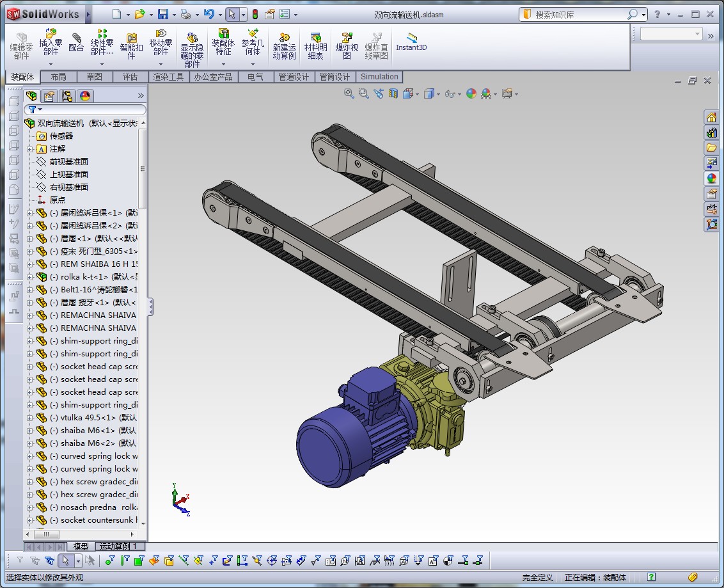Switch to ConfigurationManager tab

[x=67, y=96]
